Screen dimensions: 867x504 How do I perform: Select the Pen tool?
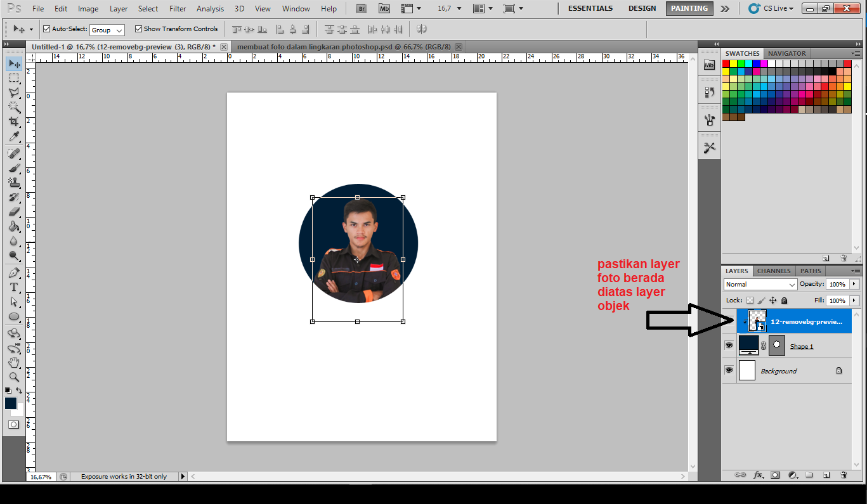14,273
